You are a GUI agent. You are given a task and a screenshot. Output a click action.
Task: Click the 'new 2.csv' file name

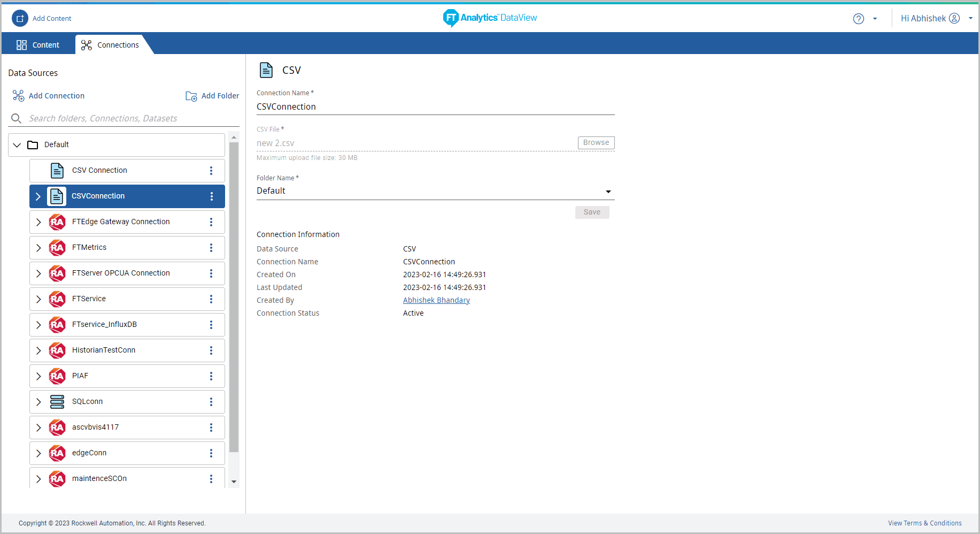(x=275, y=143)
